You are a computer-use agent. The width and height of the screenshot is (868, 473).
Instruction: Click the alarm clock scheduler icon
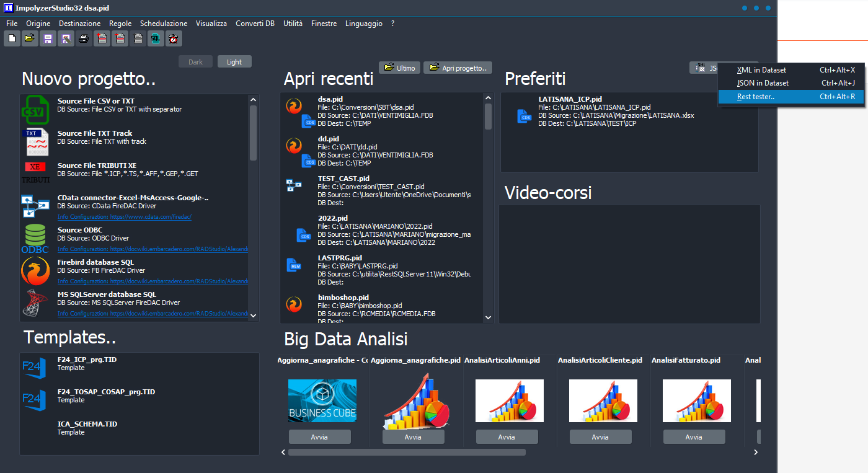(x=174, y=38)
